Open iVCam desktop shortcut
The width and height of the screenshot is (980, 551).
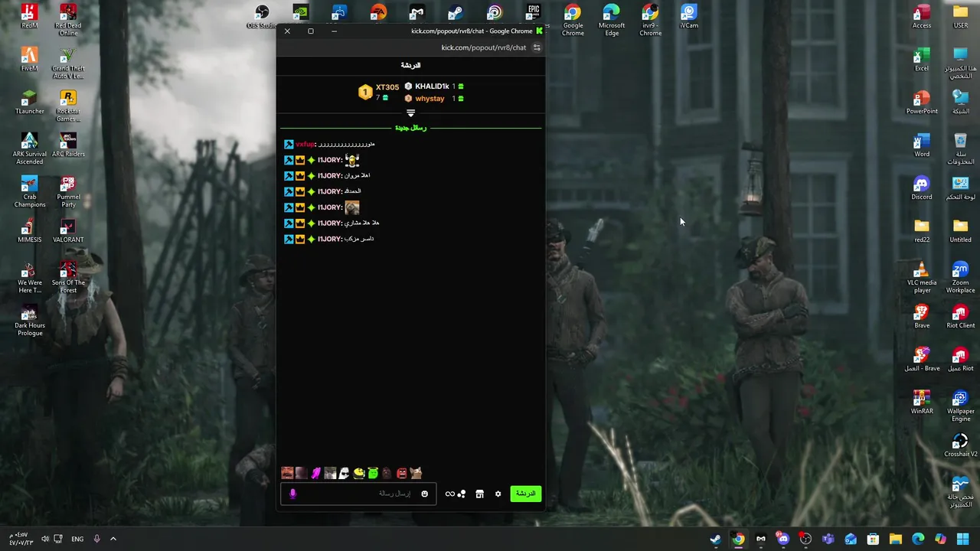pos(689,17)
